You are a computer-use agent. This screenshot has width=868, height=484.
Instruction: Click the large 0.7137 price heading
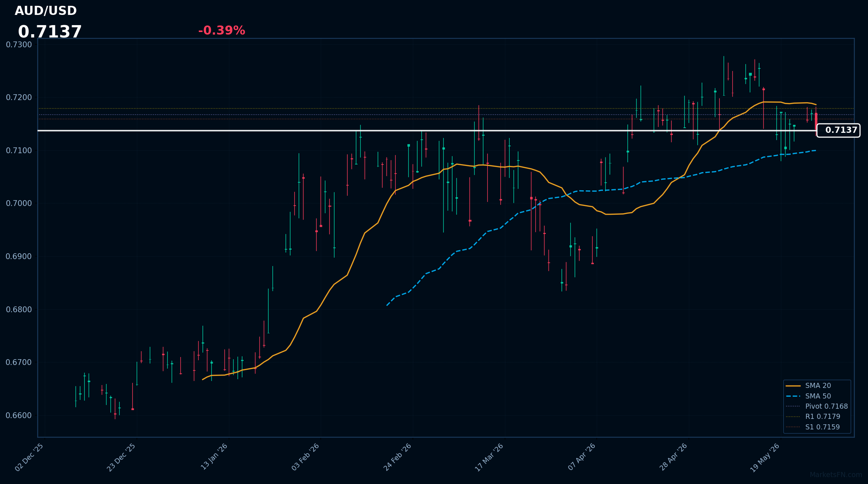pyautogui.click(x=50, y=32)
